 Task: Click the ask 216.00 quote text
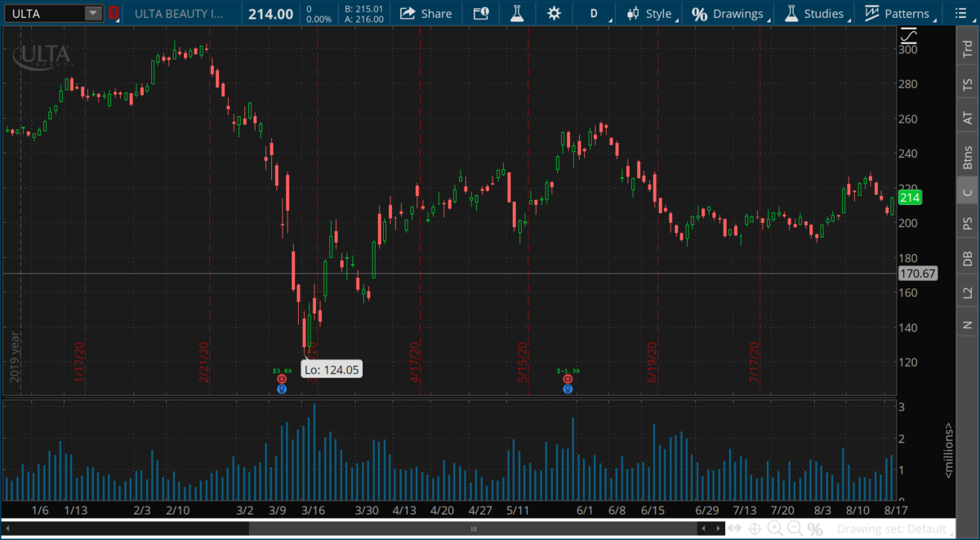363,19
